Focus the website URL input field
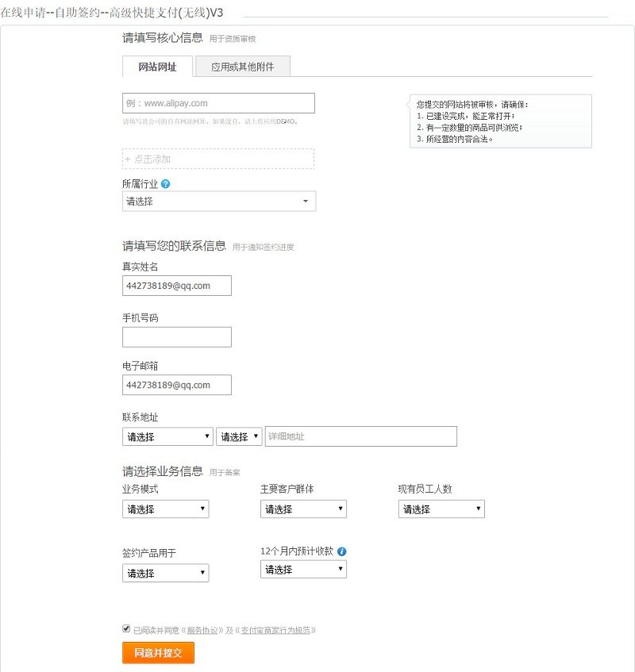The image size is (635, 672). coord(218,103)
